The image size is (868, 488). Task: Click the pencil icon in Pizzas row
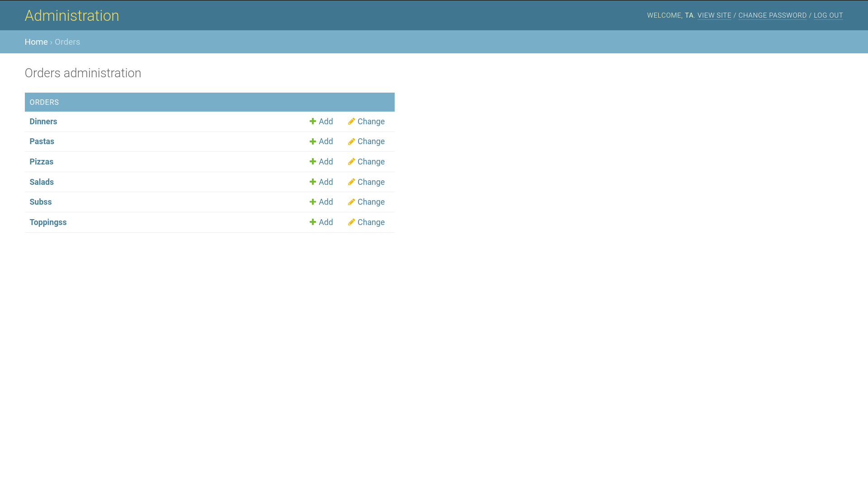click(351, 162)
